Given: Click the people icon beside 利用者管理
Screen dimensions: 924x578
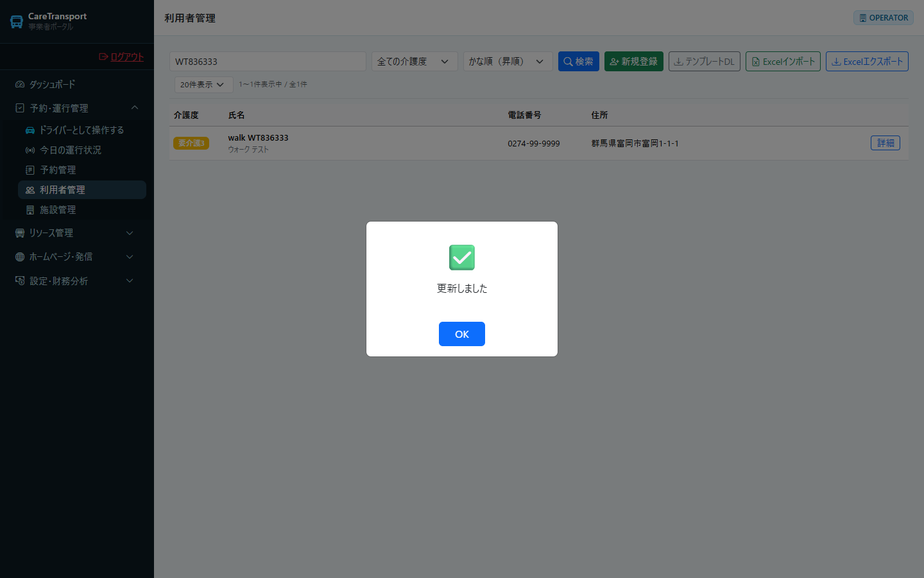Looking at the screenshot, I should click(30, 190).
